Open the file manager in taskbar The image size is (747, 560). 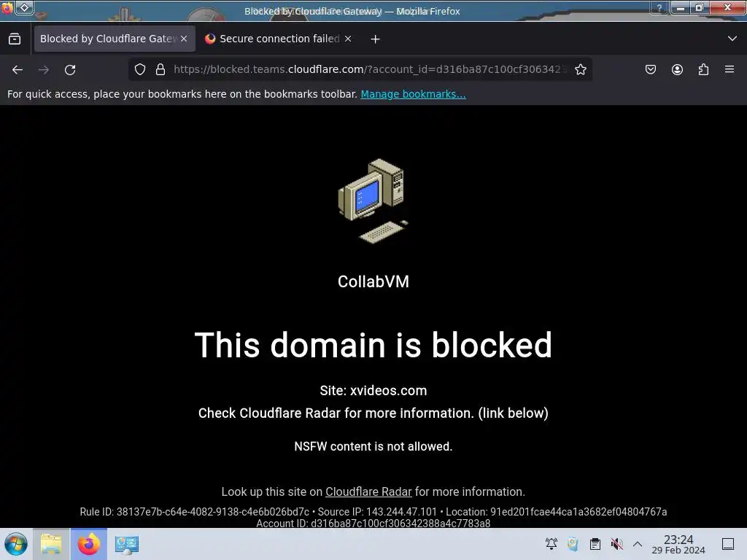click(x=51, y=544)
